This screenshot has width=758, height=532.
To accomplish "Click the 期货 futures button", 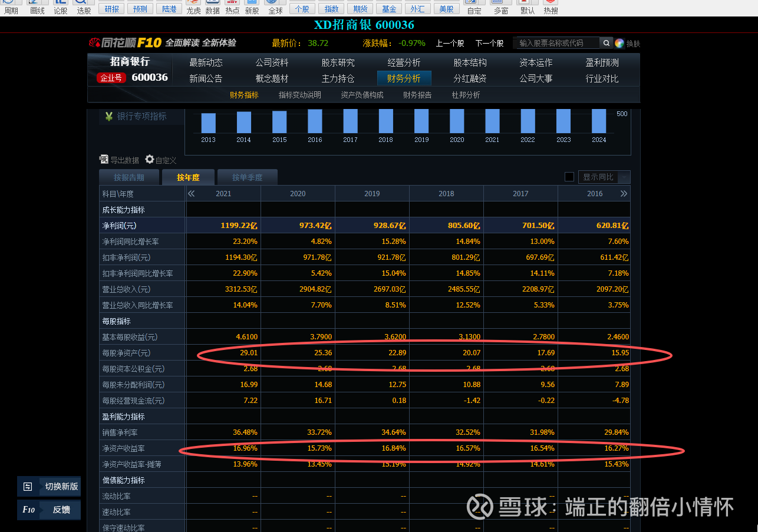I will point(360,8).
